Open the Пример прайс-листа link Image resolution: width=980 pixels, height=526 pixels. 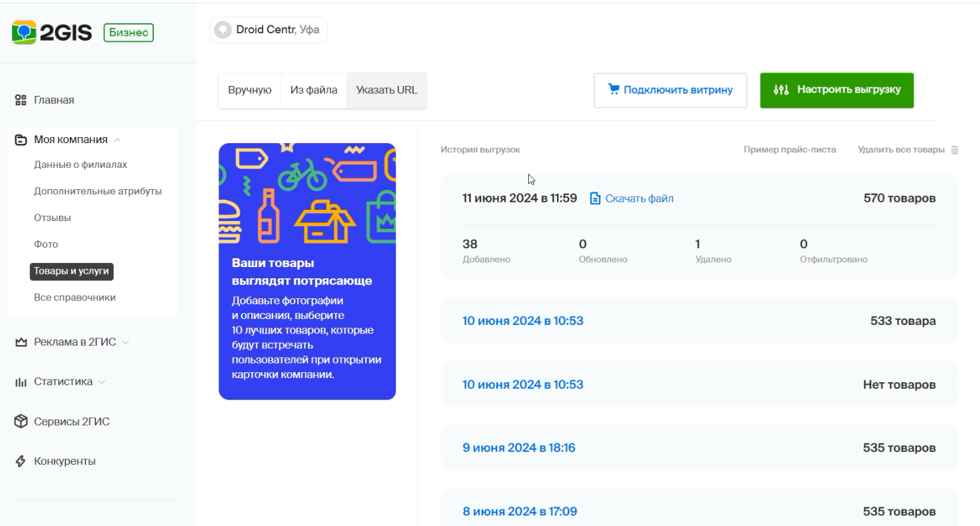click(790, 150)
